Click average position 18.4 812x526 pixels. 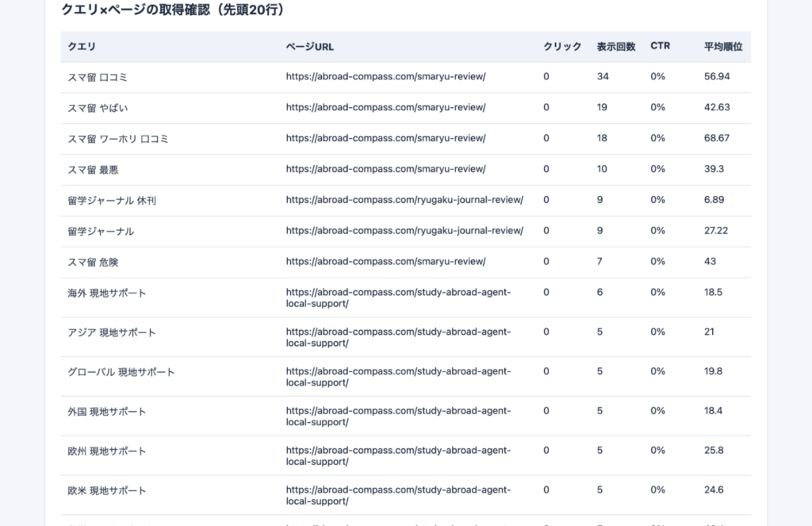713,411
